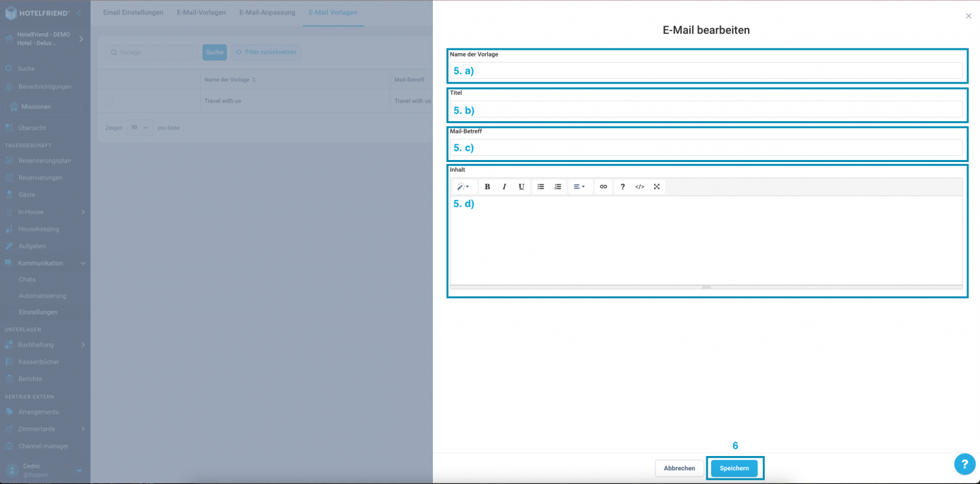This screenshot has height=484, width=980.
Task: Open the rows per page dropdown
Action: pyautogui.click(x=140, y=128)
